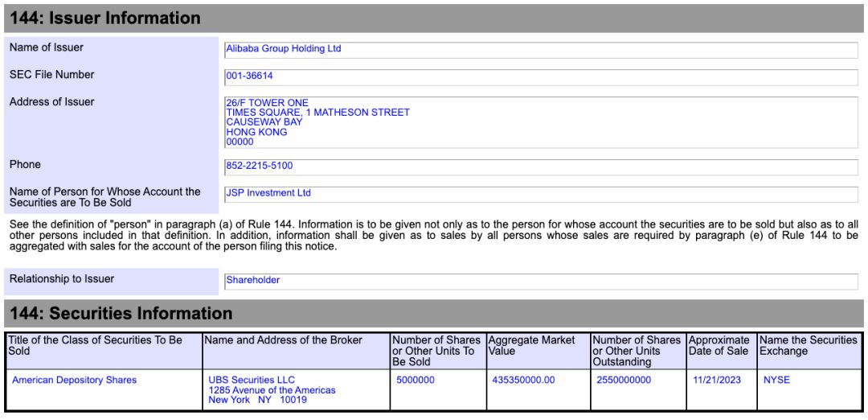Click the Address of Issuer text box
Image resolution: width=868 pixels, height=420 pixels.
point(541,122)
